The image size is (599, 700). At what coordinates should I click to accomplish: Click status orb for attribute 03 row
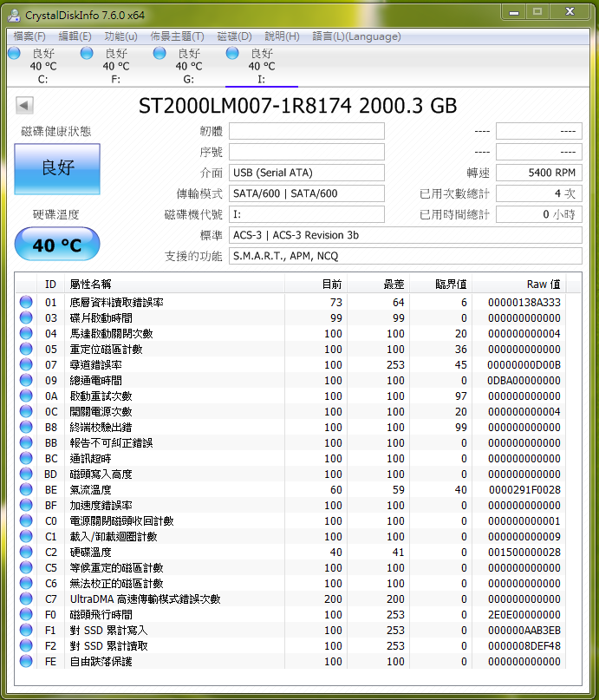[26, 317]
